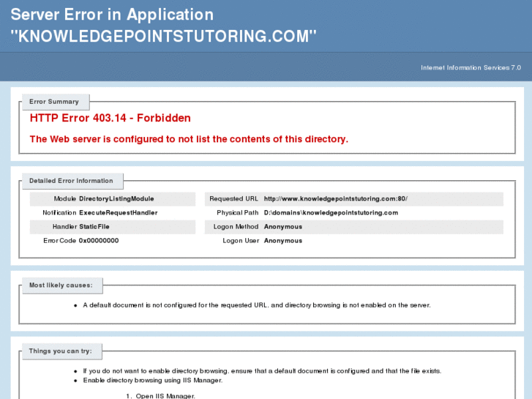Click the 'Handler' field label
Image resolution: width=532 pixels, height=399 pixels.
[64, 226]
